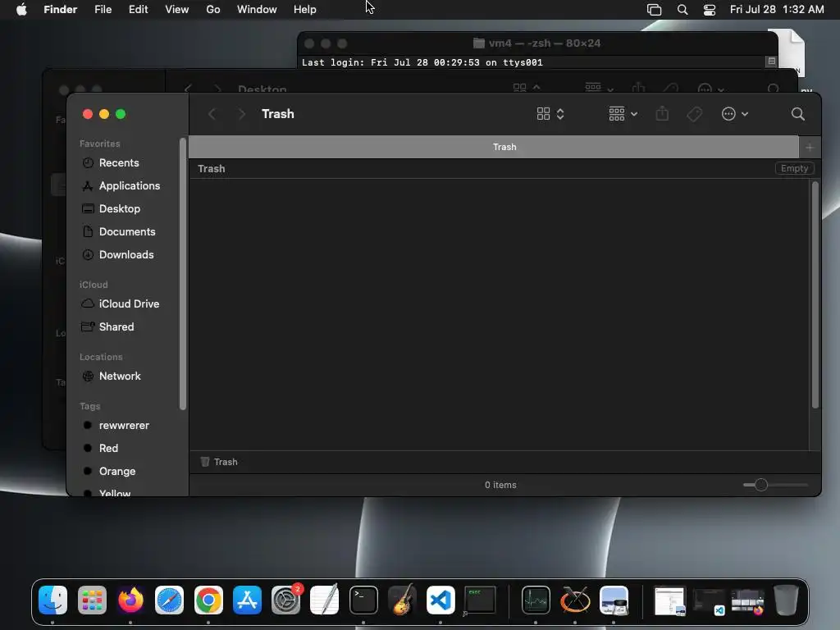Open App Store from the Dock

point(247,600)
